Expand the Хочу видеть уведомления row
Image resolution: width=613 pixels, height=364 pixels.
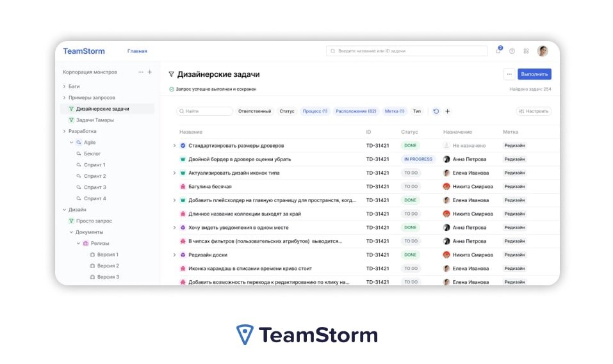pos(174,228)
